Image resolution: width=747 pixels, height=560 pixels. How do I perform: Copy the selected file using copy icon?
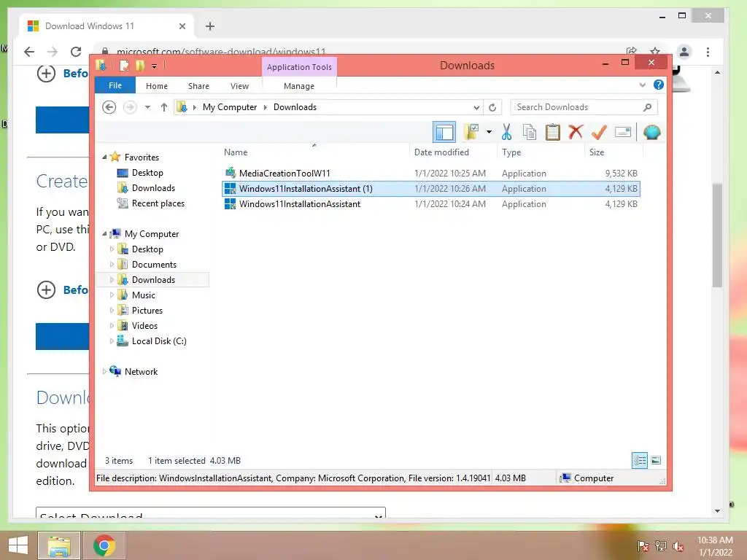click(x=530, y=132)
